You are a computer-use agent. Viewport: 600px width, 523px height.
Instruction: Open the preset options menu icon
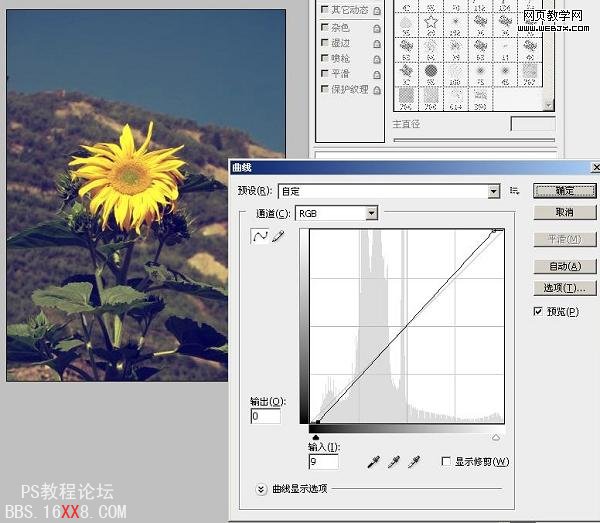click(x=515, y=190)
